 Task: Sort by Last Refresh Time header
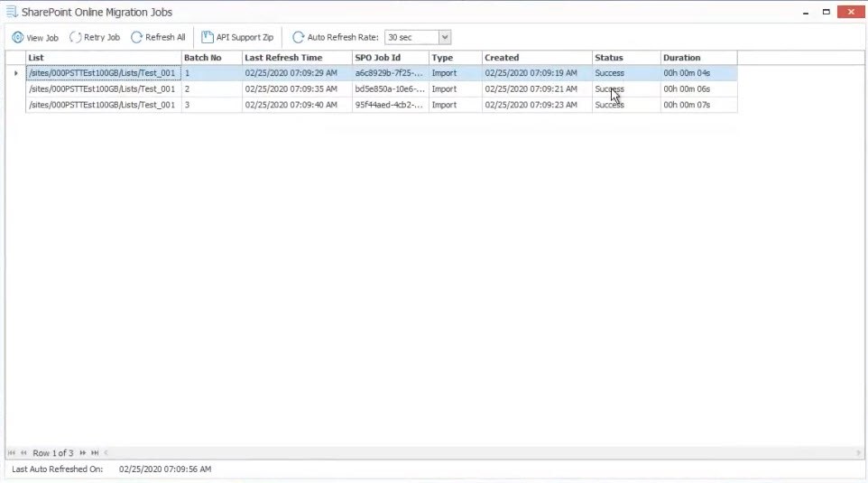point(297,58)
